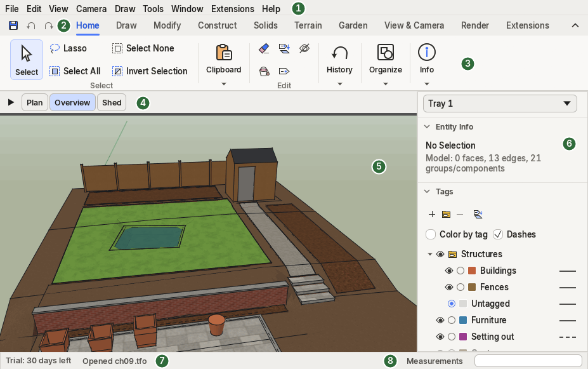588x369 pixels.
Task: Switch to the Shed scene
Action: click(x=112, y=102)
